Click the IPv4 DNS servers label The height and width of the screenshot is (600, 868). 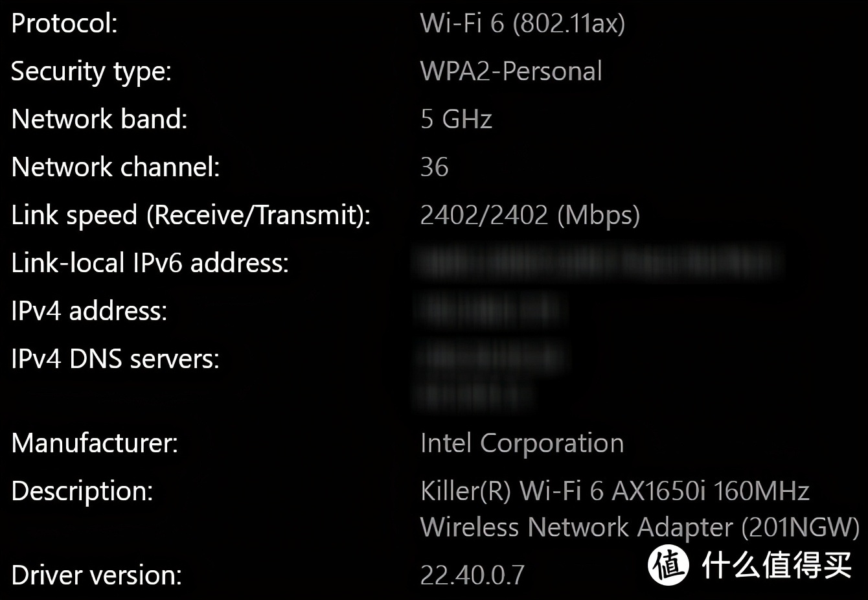[115, 358]
